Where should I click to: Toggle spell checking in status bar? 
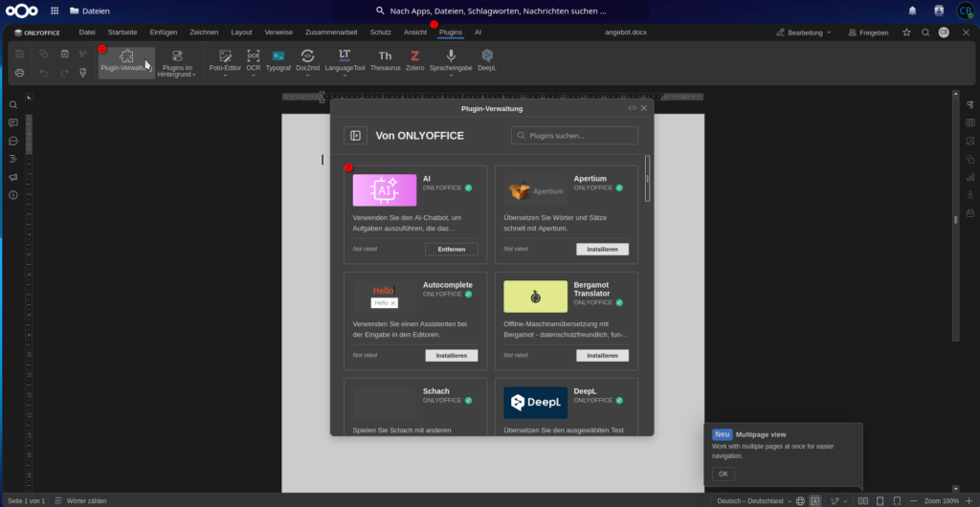815,500
